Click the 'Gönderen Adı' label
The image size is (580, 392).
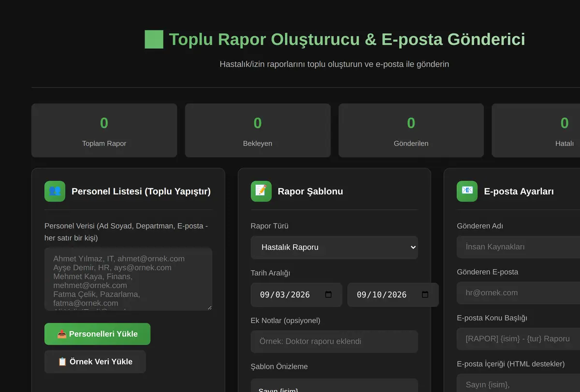480,226
